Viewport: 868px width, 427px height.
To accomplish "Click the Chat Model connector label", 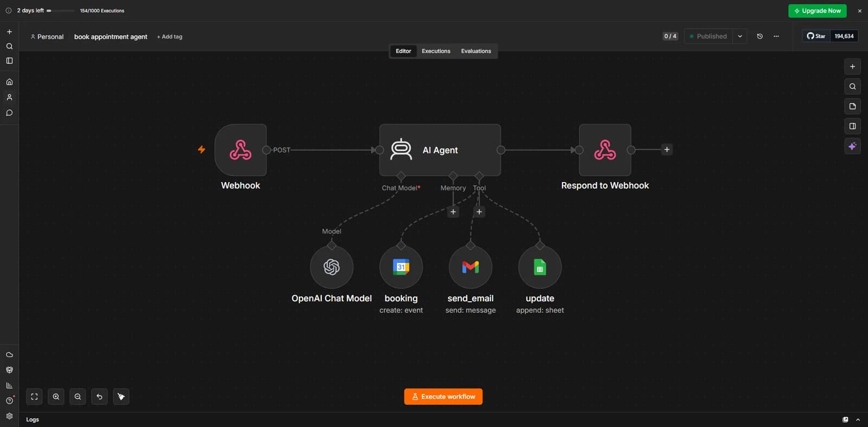I will point(401,188).
